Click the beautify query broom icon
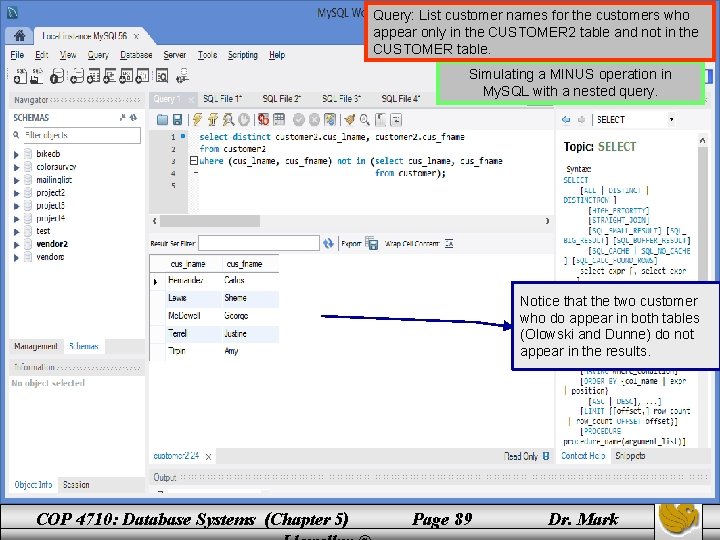720x540 pixels. pos(349,120)
